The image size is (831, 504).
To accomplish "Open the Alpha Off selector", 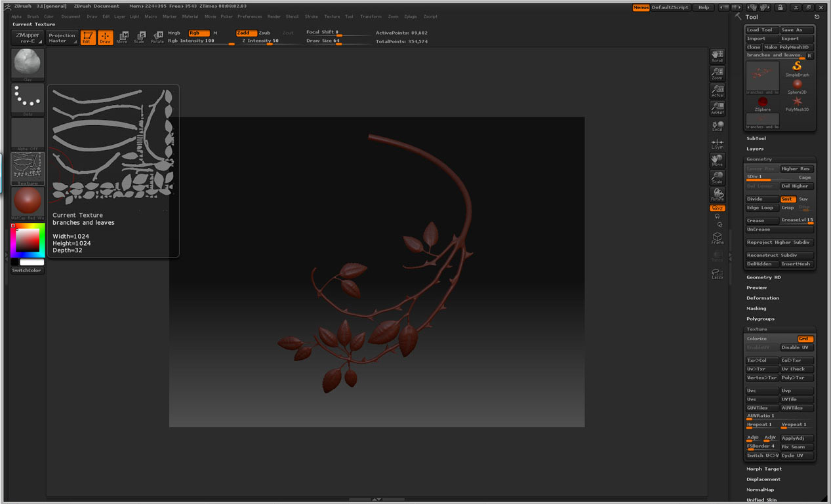I will pos(28,134).
